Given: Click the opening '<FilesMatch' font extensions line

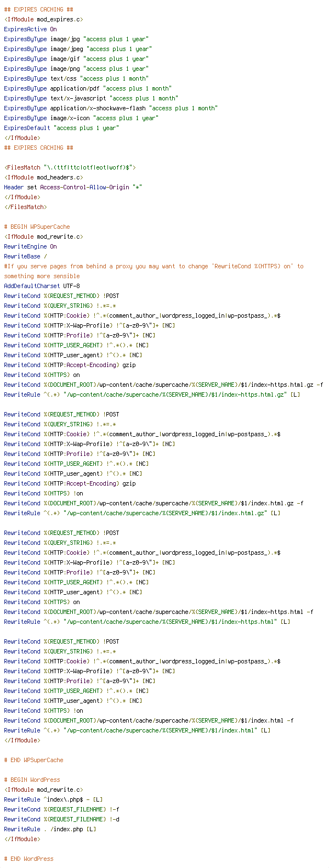Looking at the screenshot, I should [70, 167].
